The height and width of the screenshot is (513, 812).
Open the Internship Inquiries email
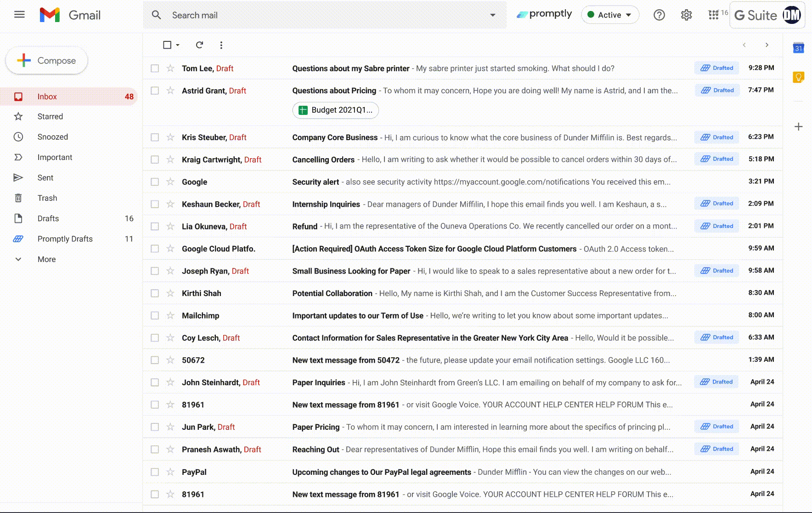(x=463, y=204)
